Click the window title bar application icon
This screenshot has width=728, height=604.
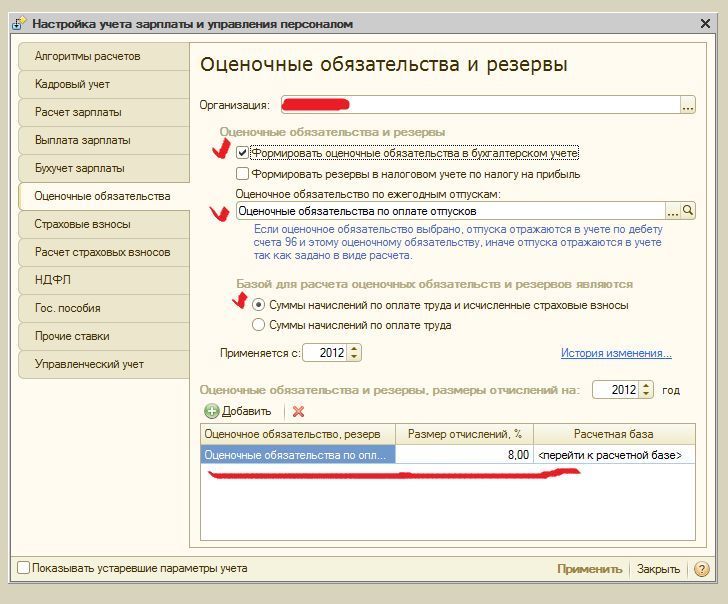(17, 23)
